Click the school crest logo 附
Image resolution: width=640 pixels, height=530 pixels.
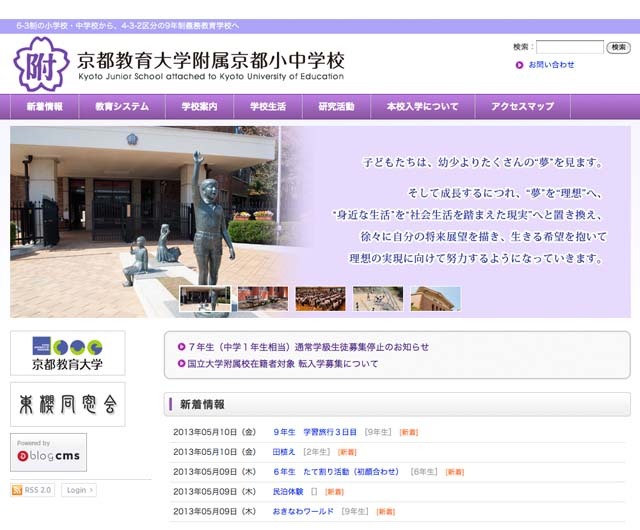tap(41, 63)
